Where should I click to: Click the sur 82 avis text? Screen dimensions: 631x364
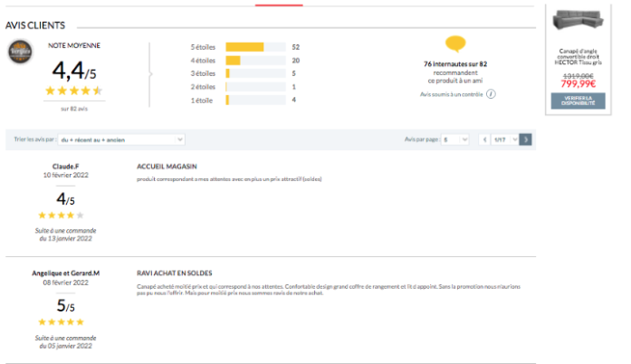[74, 109]
